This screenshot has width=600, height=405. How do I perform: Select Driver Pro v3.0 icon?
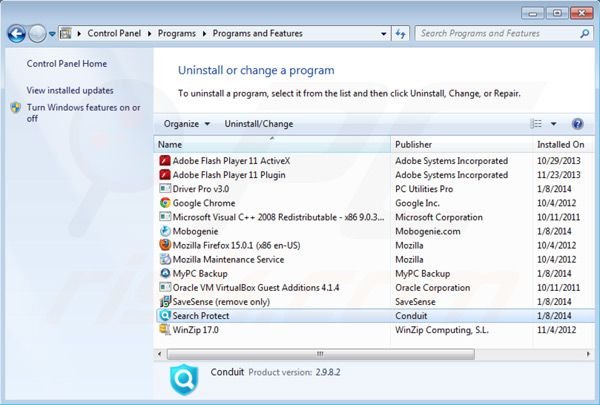click(x=165, y=189)
